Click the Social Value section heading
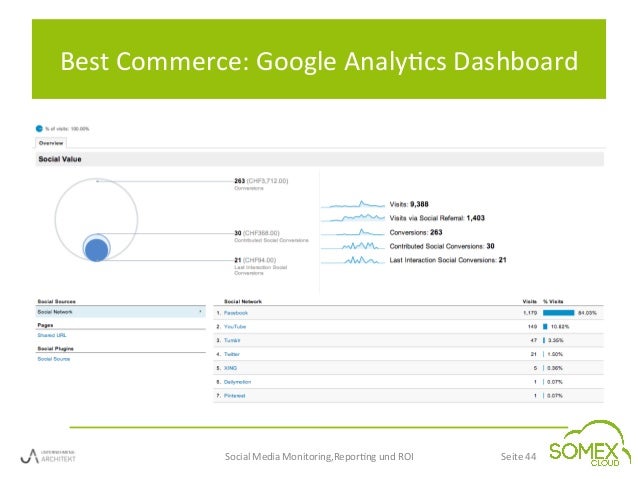This screenshot has height=479, width=638. [x=60, y=159]
